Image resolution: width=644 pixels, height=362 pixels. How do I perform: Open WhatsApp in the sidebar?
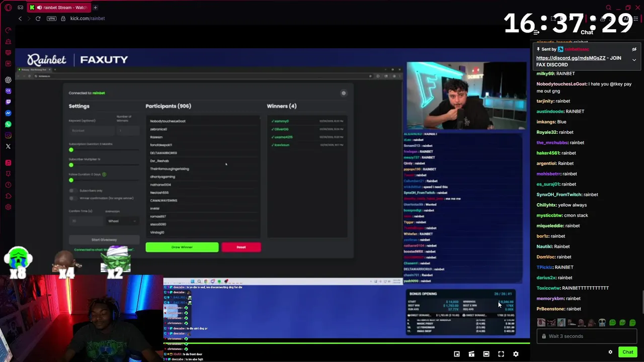click(8, 124)
